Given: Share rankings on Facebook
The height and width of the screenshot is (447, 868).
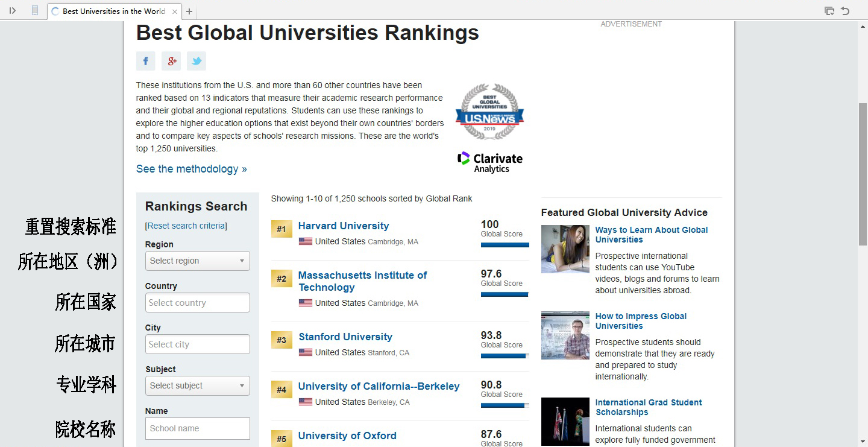Looking at the screenshot, I should point(145,61).
